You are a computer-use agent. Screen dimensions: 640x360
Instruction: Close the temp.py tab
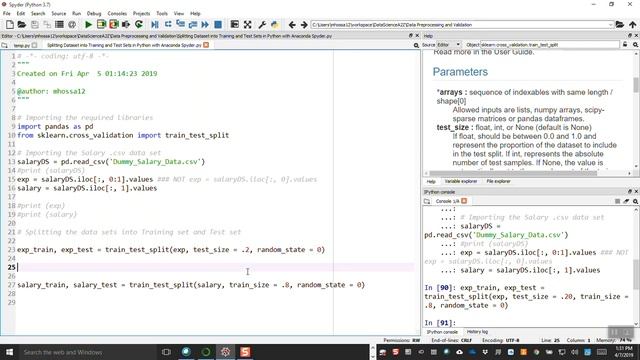[x=34, y=45]
